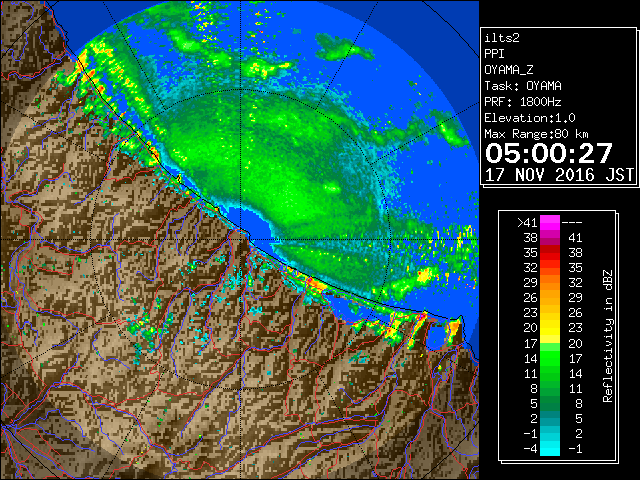The height and width of the screenshot is (480, 640).
Task: Click the orange legend swatch beside 29
Action: tap(550, 283)
